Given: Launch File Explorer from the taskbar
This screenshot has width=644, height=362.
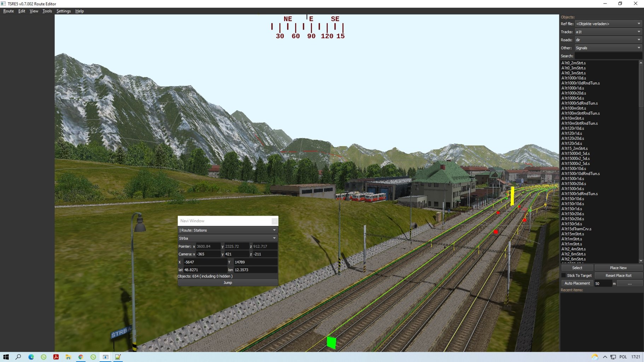Looking at the screenshot, I should [x=68, y=357].
